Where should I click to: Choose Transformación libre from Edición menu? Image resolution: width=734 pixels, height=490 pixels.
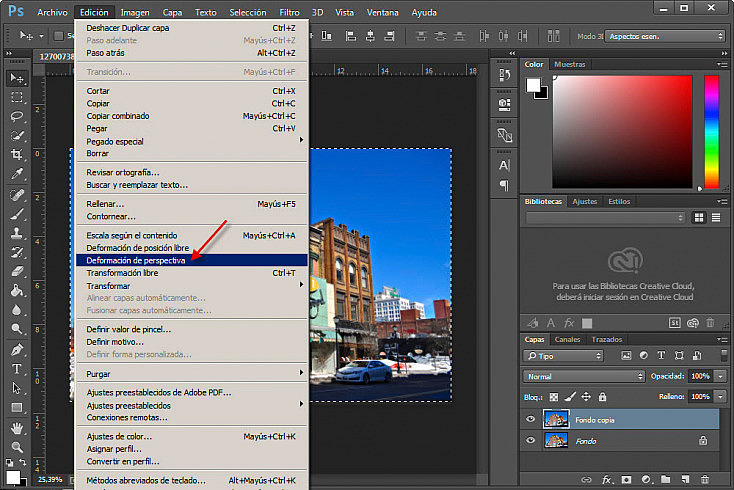[x=191, y=273]
